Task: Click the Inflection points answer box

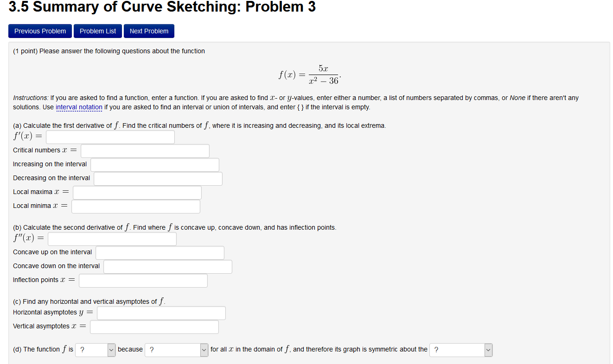Action: [x=143, y=280]
